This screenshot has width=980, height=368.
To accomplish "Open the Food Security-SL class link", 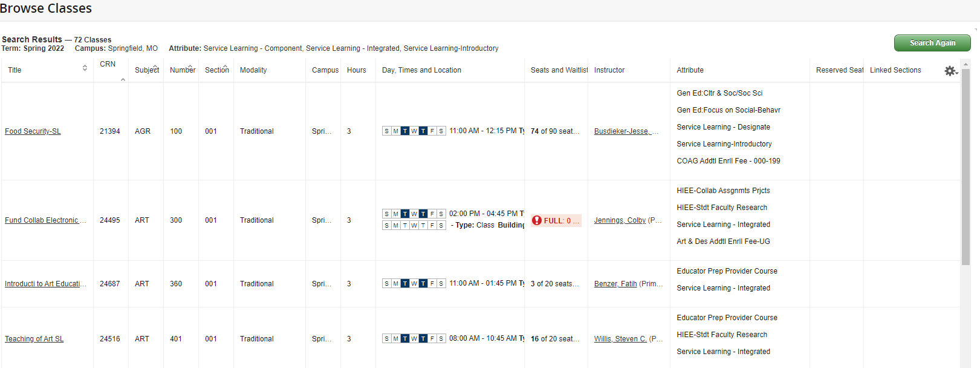I will 33,131.
